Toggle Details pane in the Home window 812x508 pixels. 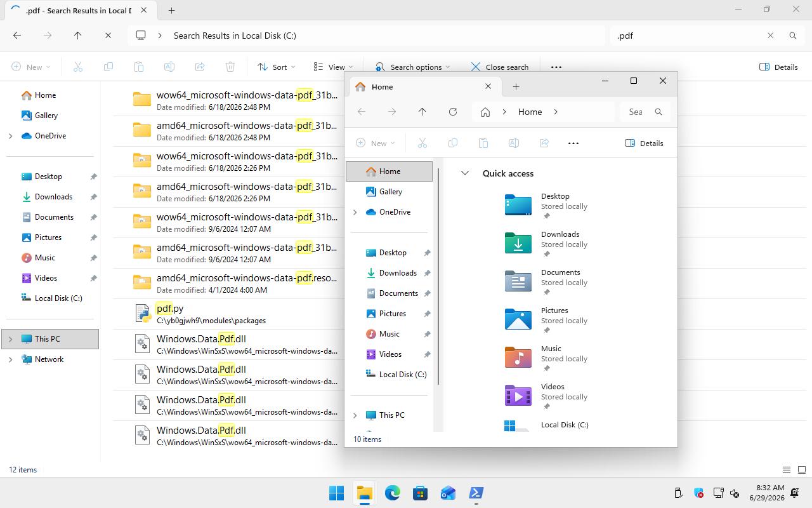644,143
